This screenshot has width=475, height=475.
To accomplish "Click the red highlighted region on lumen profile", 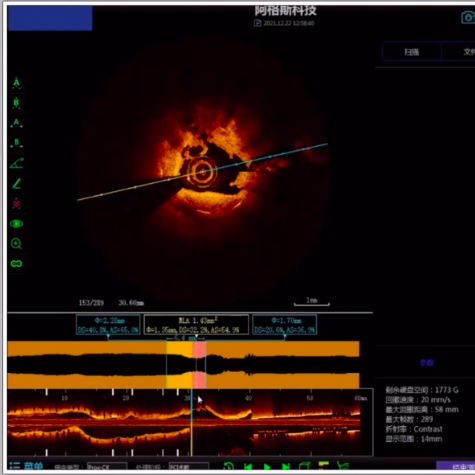I will (199, 365).
